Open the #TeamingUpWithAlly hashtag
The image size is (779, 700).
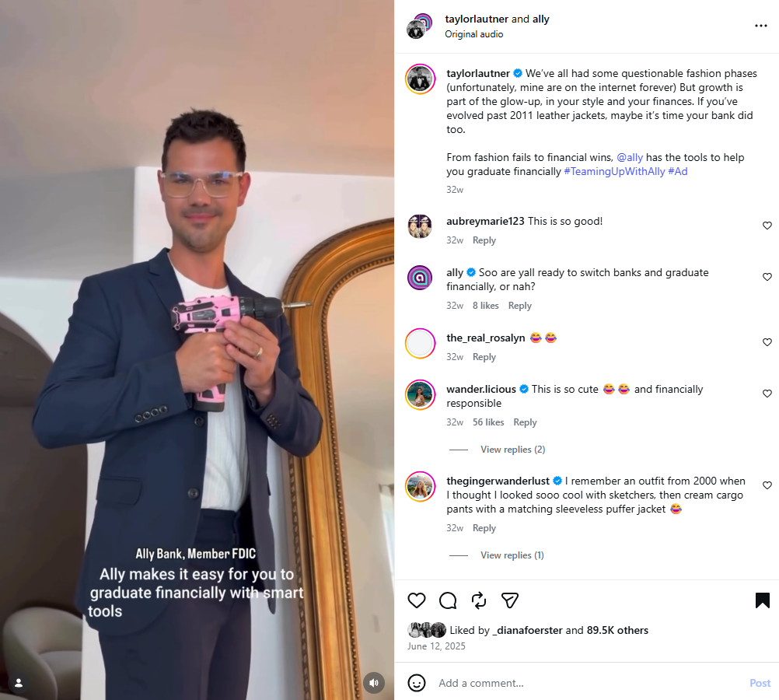pos(614,172)
